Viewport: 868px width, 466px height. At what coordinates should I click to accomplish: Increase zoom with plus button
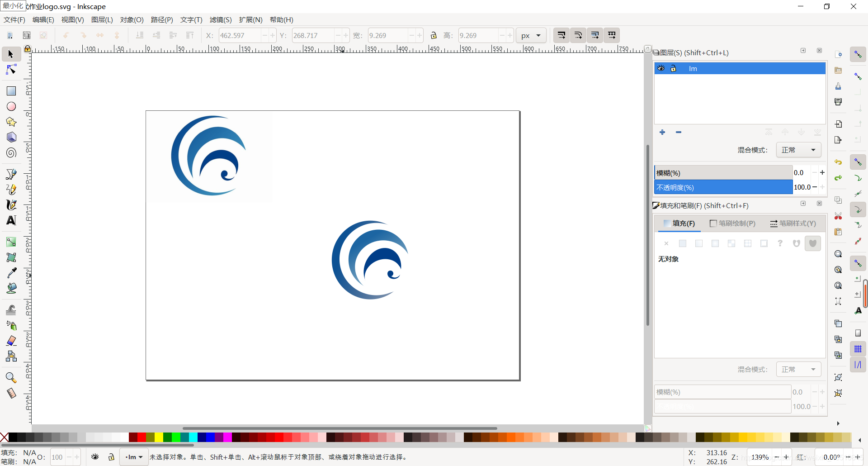point(786,457)
